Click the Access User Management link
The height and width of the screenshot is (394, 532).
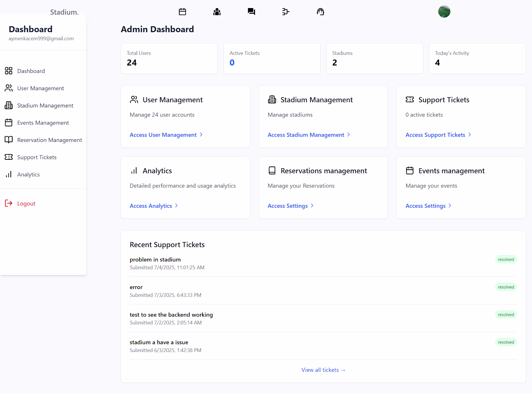tap(163, 135)
